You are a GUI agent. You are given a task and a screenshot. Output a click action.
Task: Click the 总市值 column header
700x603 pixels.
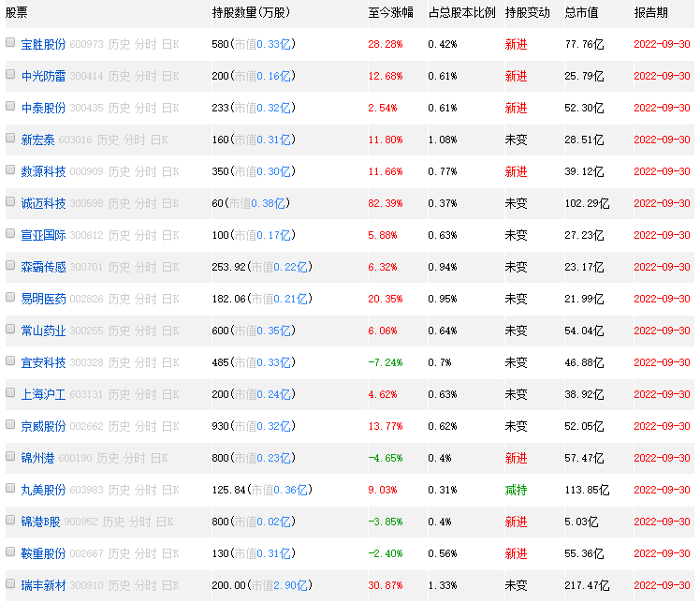(x=581, y=12)
